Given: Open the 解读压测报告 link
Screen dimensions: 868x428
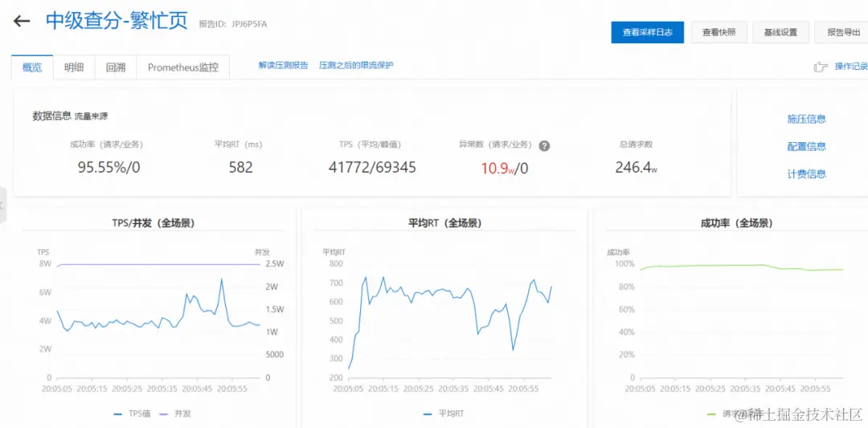Looking at the screenshot, I should [283, 65].
